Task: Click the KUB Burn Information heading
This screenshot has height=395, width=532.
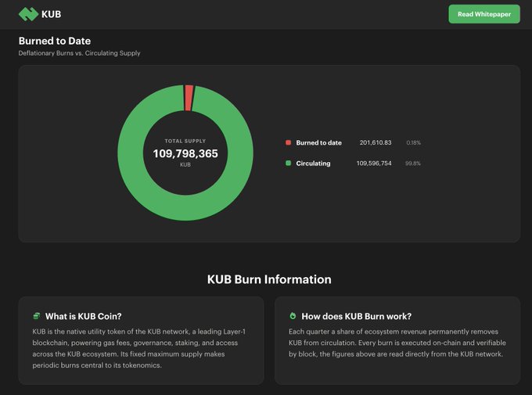Action: click(x=269, y=279)
